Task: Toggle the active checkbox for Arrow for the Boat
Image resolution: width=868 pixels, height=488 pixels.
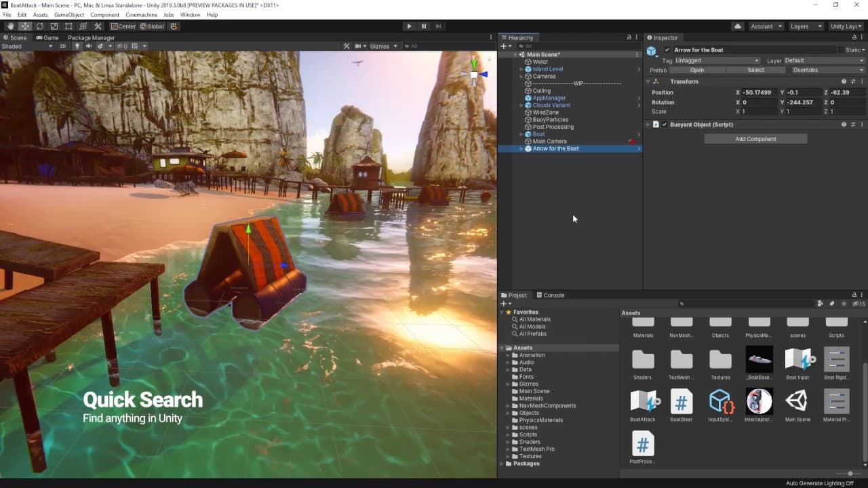Action: tap(667, 50)
